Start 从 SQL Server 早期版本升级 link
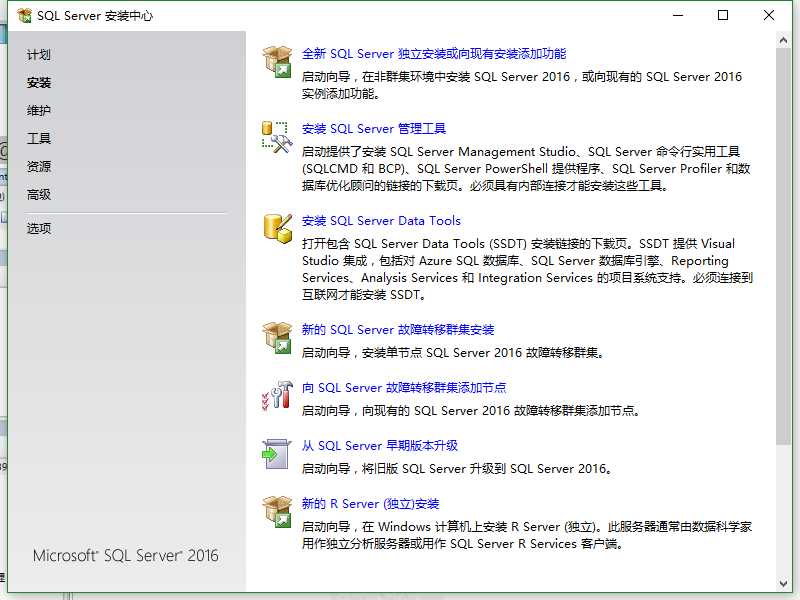This screenshot has width=800, height=600. tap(380, 446)
